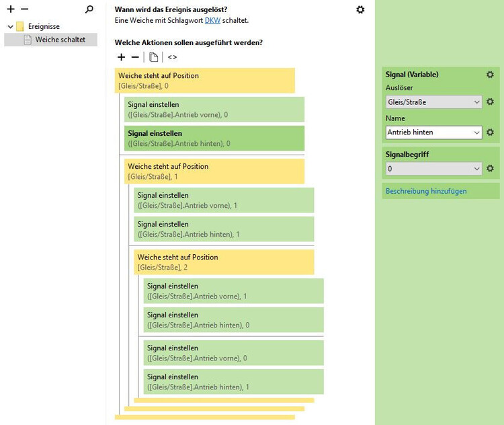Click the plus icon above the event tree
This screenshot has width=504, height=425.
(x=11, y=9)
